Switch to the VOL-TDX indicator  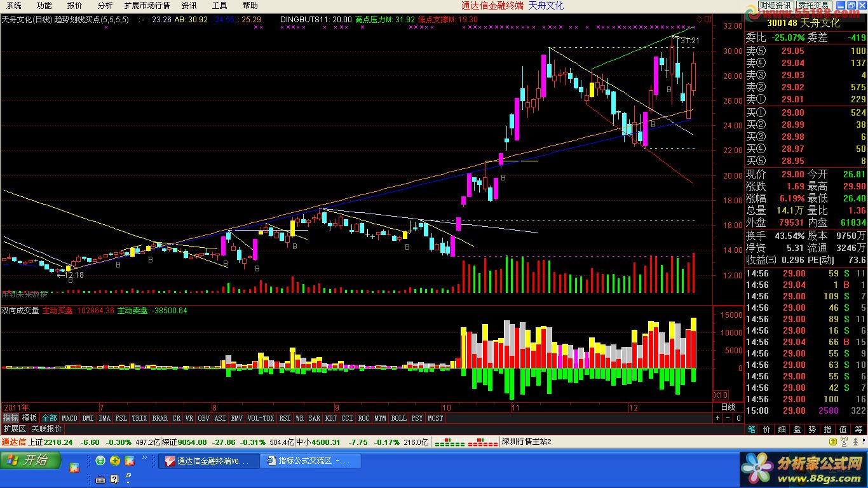261,418
